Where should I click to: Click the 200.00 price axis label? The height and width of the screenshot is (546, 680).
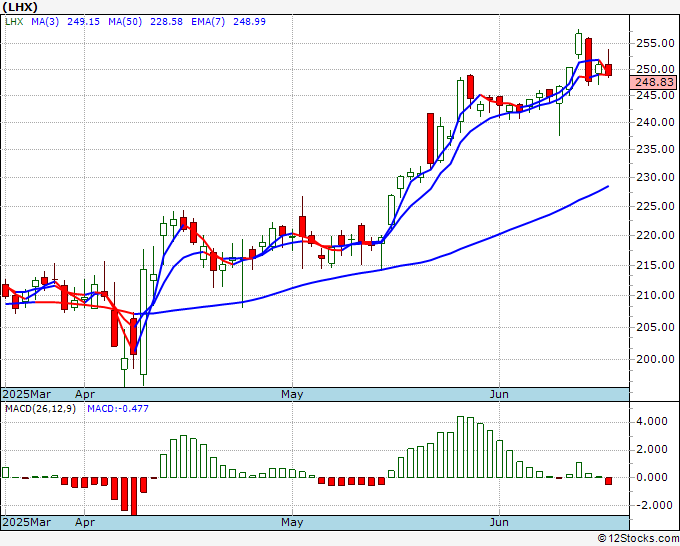(655, 359)
